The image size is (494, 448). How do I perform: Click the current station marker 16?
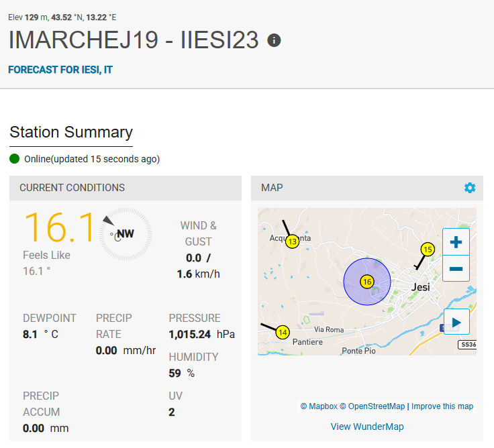pos(366,282)
